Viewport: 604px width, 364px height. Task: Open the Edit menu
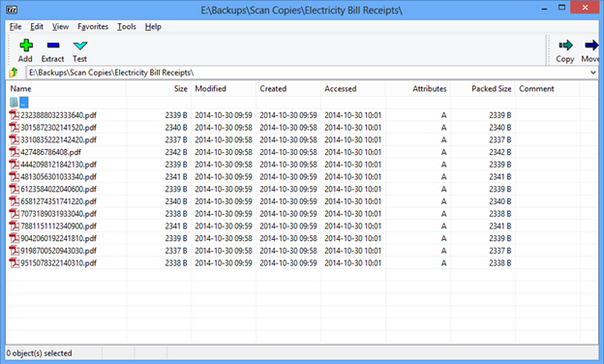point(37,26)
